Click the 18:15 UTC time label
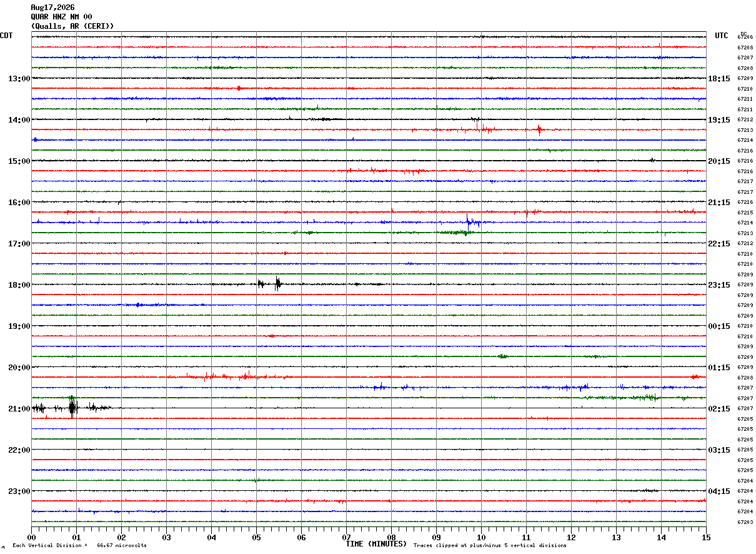The image size is (756, 554). 719,79
